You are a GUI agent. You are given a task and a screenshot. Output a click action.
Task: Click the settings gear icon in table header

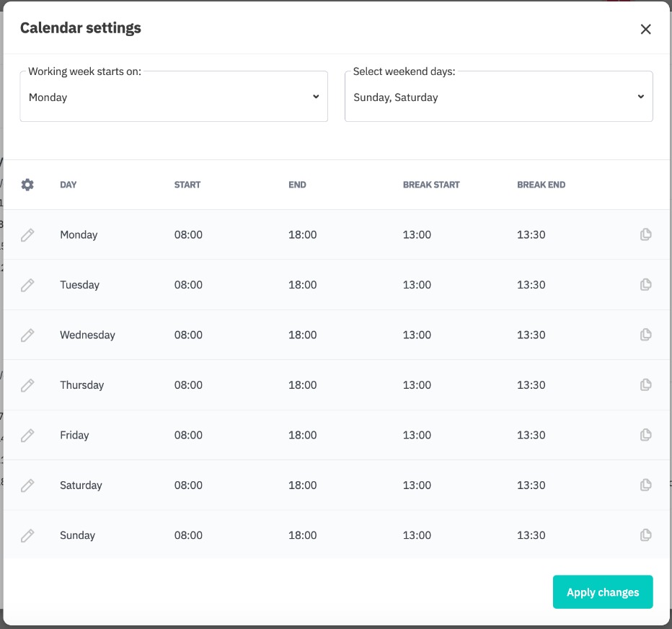[x=27, y=185]
